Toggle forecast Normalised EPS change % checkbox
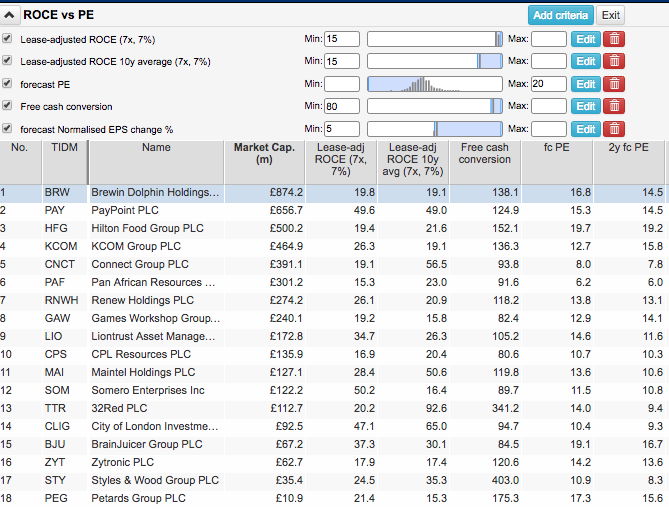The width and height of the screenshot is (669, 513). click(7, 128)
